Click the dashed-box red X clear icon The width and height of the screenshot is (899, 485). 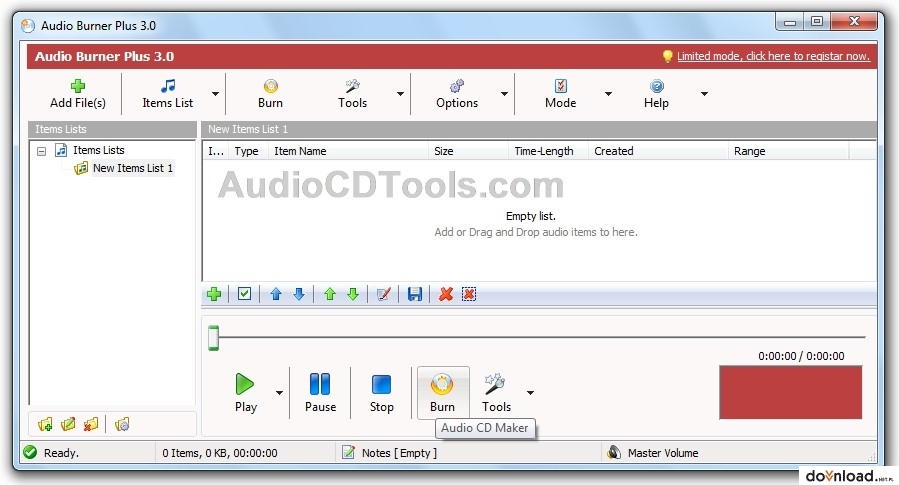468,294
